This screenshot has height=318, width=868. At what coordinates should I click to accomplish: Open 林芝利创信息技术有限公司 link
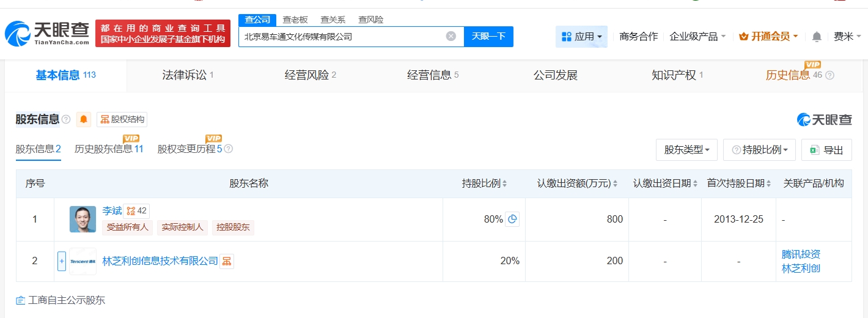tap(160, 261)
